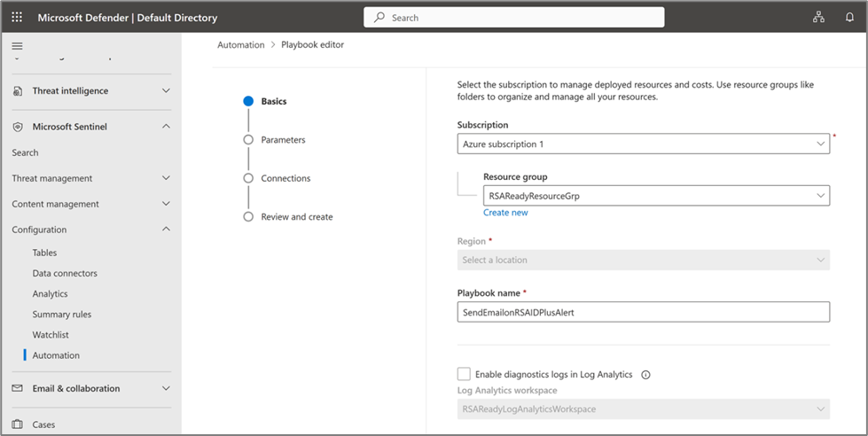
Task: Go to Watchlist in Configuration menu
Action: (51, 335)
